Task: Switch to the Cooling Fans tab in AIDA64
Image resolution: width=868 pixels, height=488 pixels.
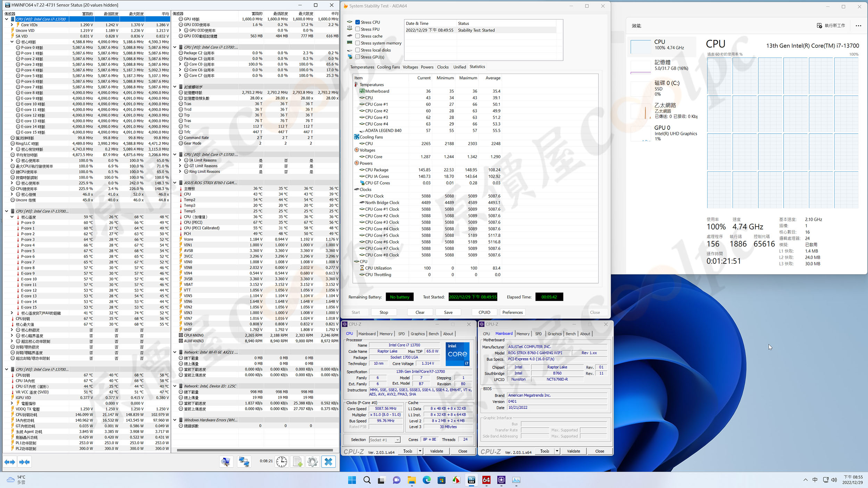Action: pyautogui.click(x=388, y=67)
